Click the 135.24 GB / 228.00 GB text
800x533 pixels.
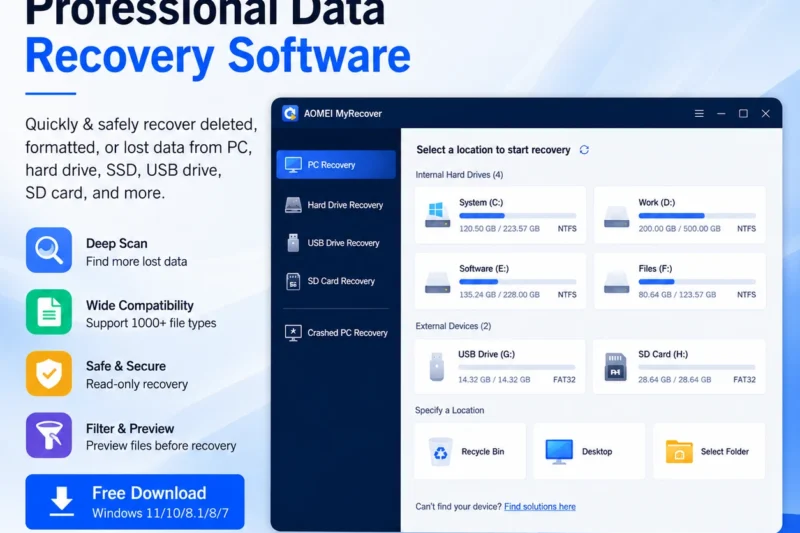499,294
